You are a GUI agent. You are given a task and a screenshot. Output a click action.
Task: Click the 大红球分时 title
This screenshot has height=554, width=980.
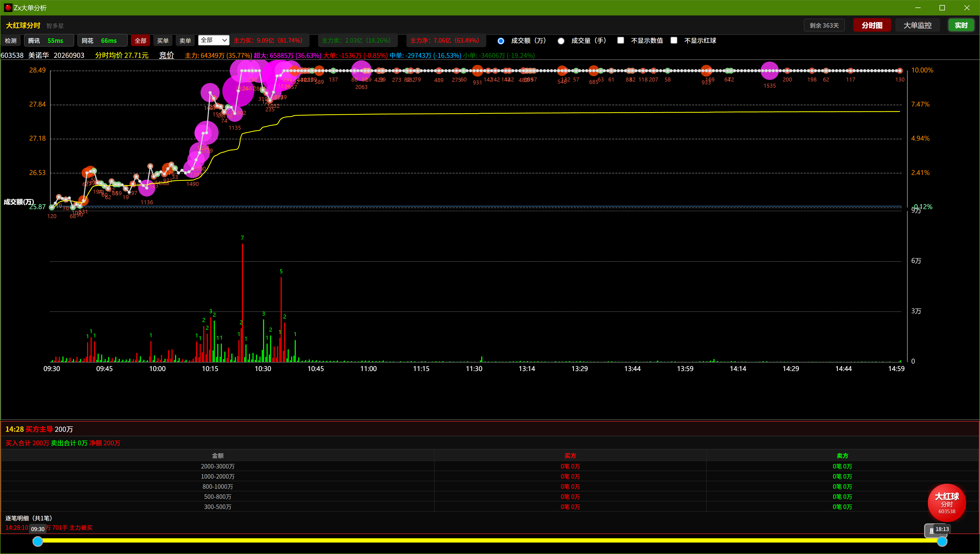(23, 26)
